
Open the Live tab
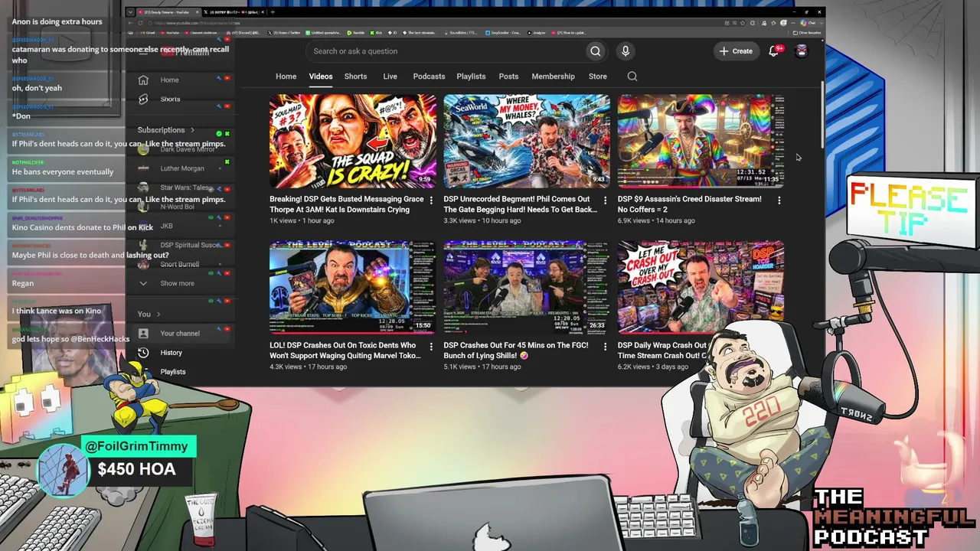pos(390,77)
